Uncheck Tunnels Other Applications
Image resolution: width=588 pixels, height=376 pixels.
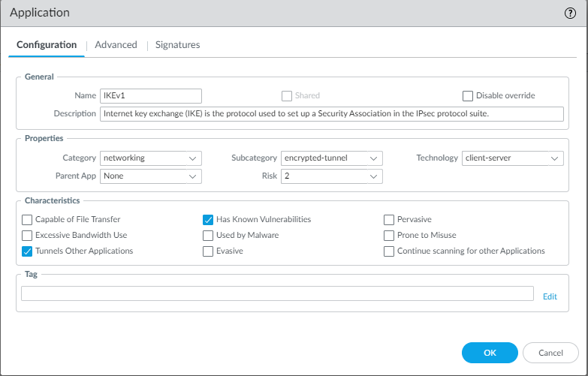[27, 251]
